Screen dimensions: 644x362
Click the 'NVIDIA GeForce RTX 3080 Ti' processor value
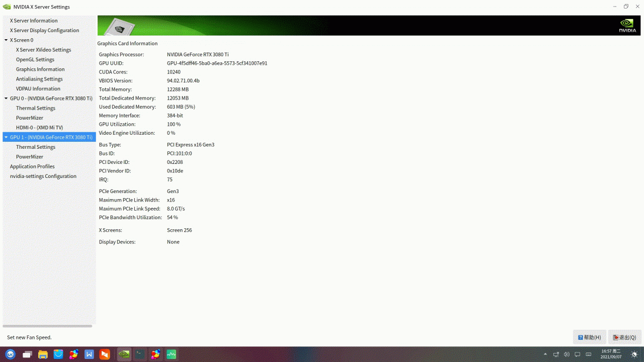(x=198, y=54)
